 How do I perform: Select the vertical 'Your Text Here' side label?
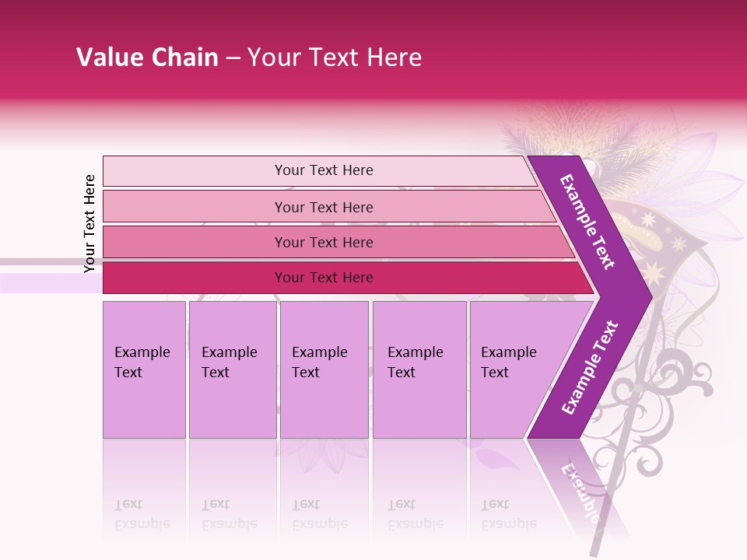point(89,224)
